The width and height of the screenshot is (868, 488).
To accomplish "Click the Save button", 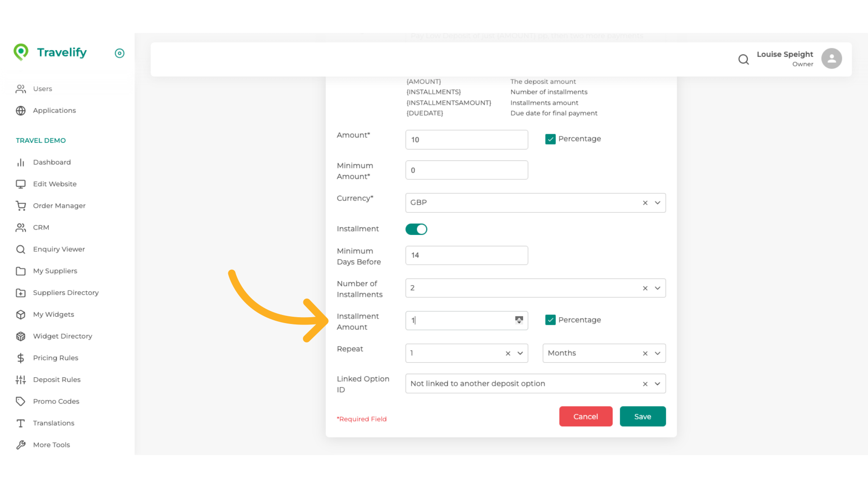I will (x=642, y=416).
